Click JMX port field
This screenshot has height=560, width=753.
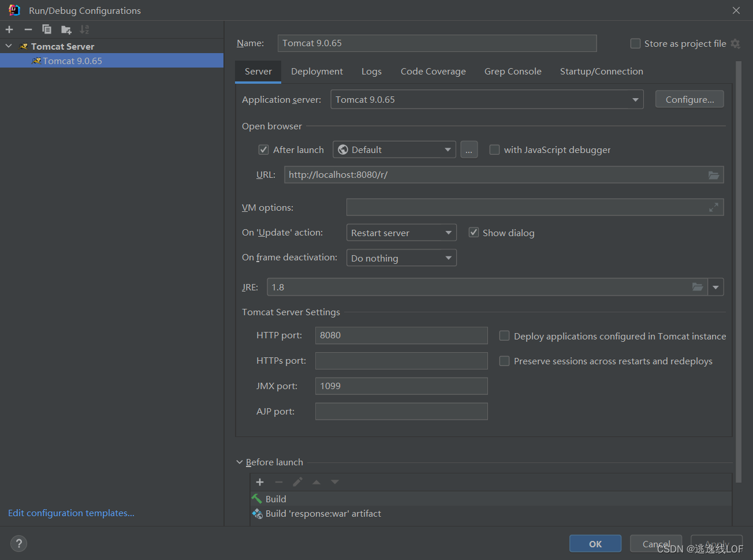click(x=401, y=386)
